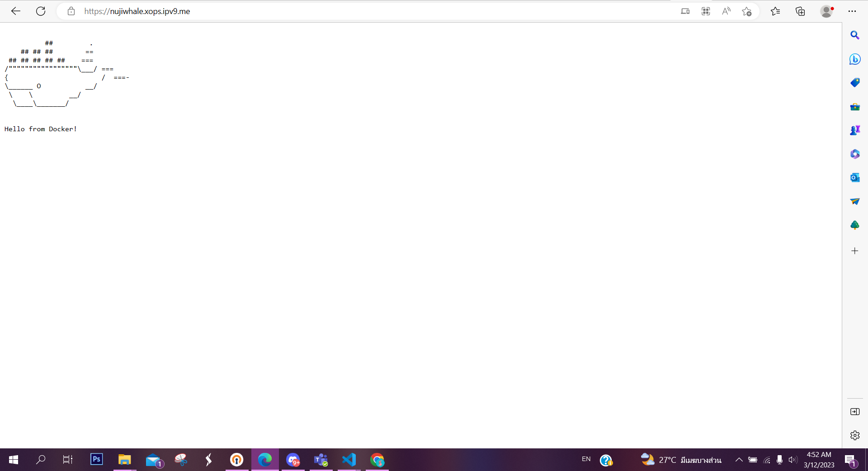
Task: Open the Windows Start menu
Action: click(x=14, y=460)
